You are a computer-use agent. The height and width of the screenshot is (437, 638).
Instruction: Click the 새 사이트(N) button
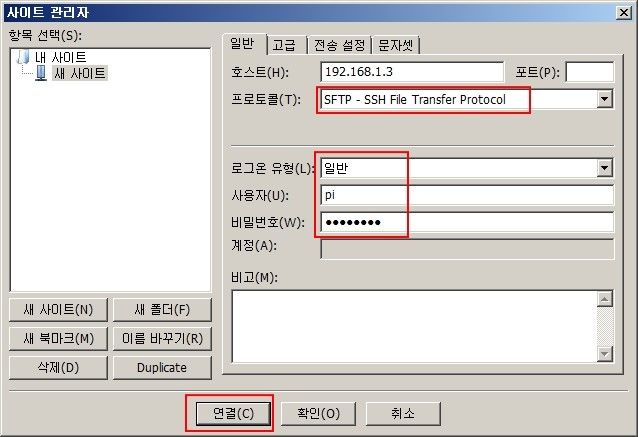(58, 310)
